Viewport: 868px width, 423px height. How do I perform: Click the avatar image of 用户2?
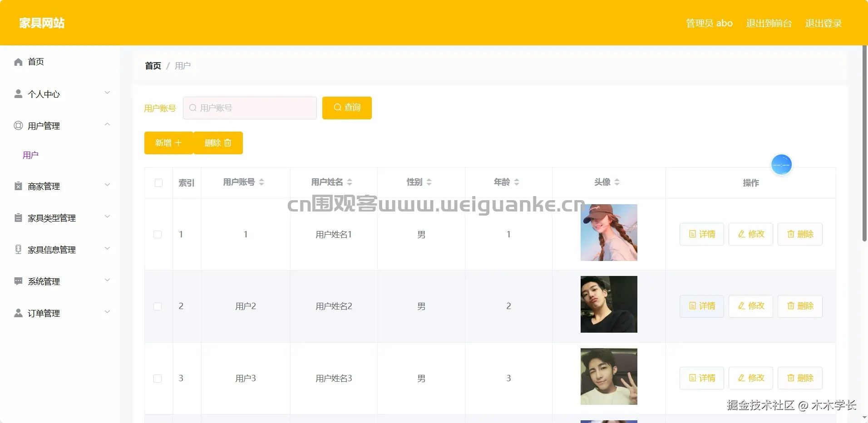pyautogui.click(x=609, y=304)
